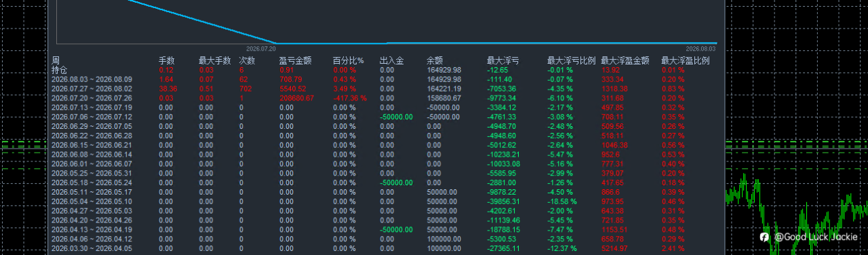Click the 百分比% column header
868x255 pixels.
[x=349, y=60]
